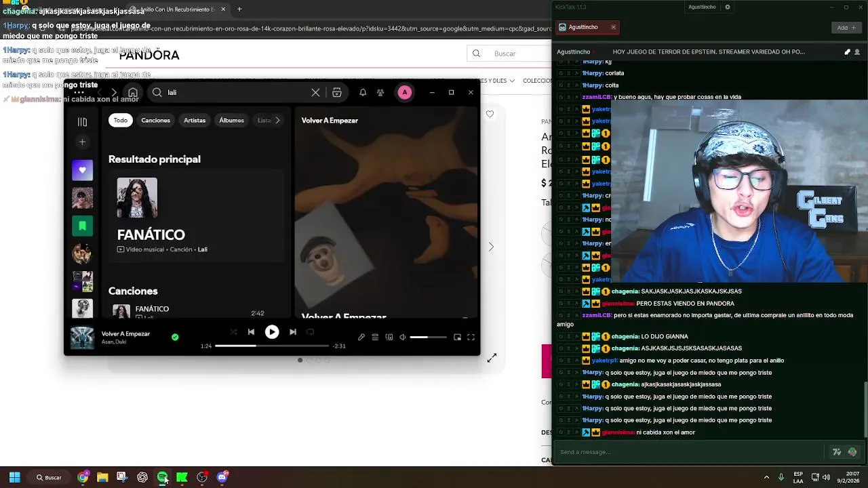Open Kick app from the taskbar
The height and width of the screenshot is (488, 868).
(182, 477)
